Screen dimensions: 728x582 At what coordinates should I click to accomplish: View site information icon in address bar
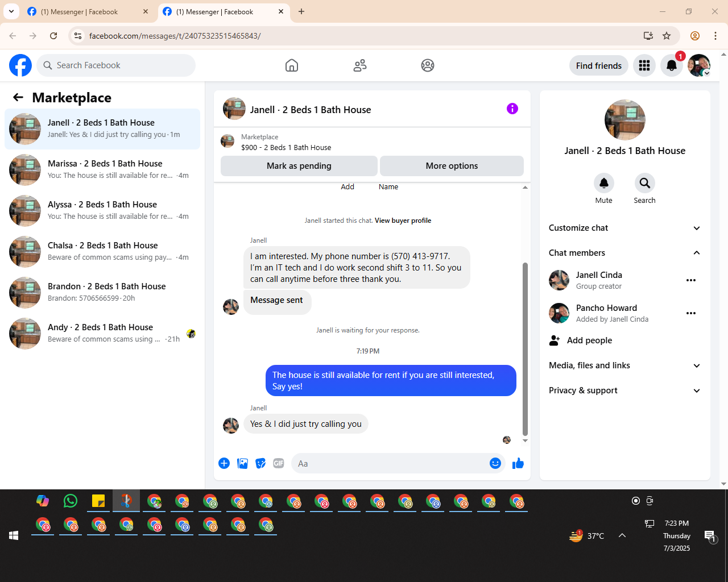pos(78,36)
